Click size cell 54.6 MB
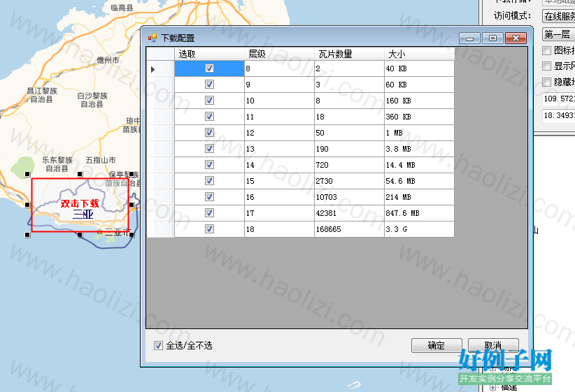This screenshot has width=575, height=392. 419,181
